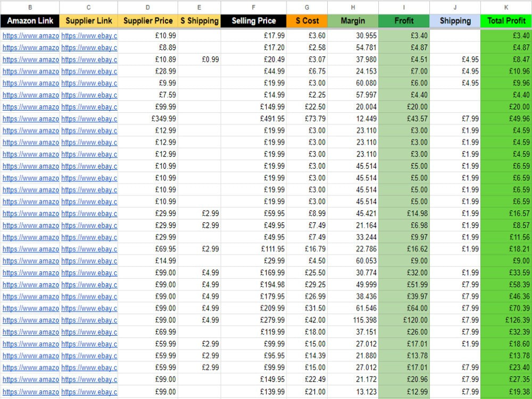Select the S Shipping header cell
This screenshot has width=532, height=399.
click(x=199, y=21)
